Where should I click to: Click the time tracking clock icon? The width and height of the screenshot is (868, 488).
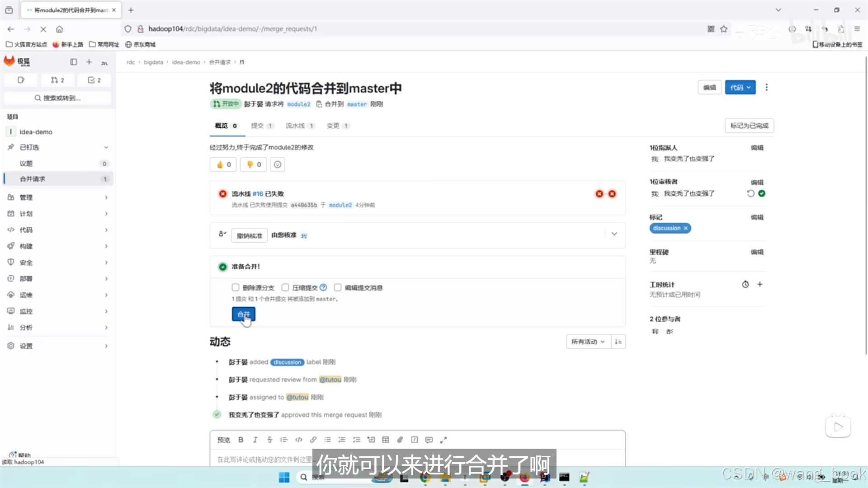point(745,284)
